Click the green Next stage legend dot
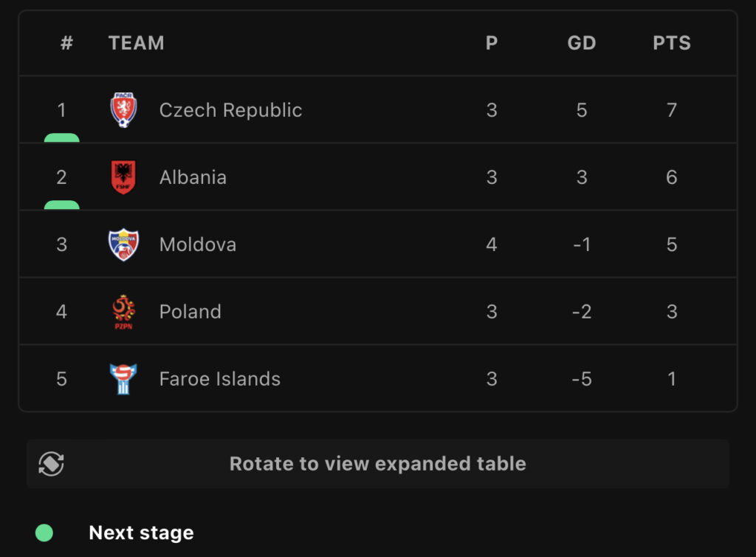 click(44, 533)
